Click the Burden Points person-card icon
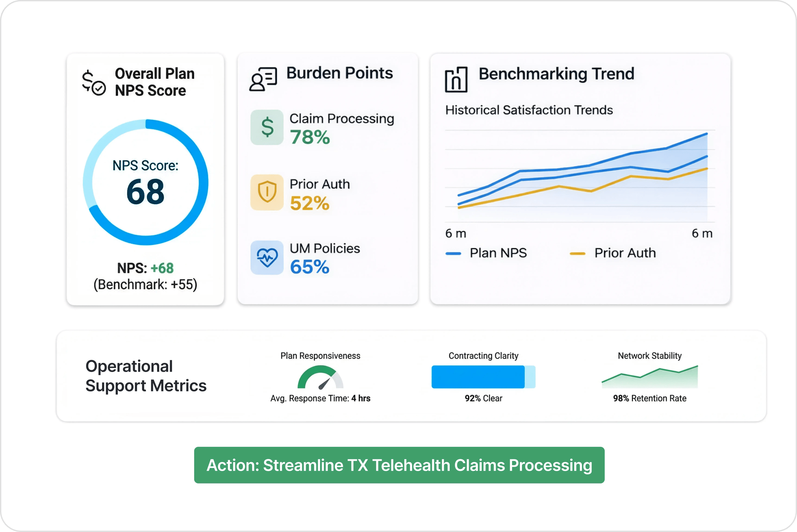Viewport: 797px width, 532px height. coord(263,79)
